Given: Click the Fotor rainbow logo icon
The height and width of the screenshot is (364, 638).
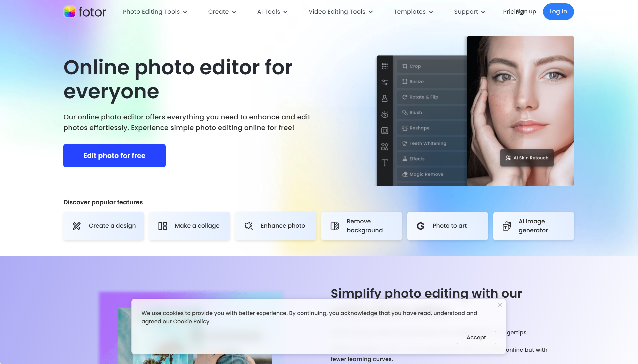Looking at the screenshot, I should [70, 12].
